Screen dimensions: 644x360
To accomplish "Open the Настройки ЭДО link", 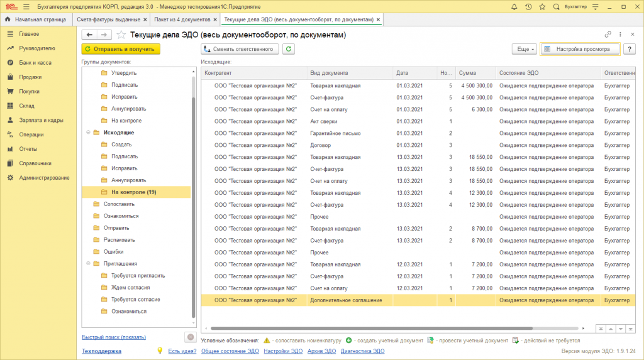I will pos(283,351).
